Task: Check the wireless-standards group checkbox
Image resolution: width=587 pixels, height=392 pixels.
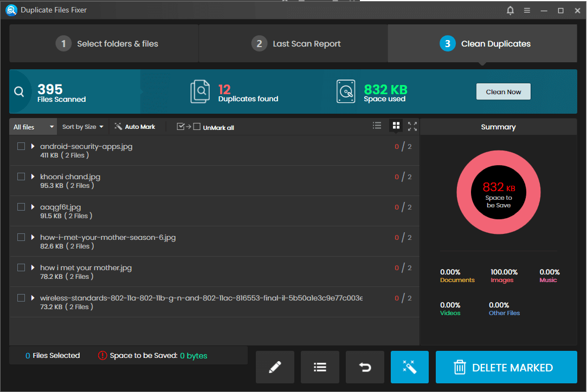Action: (21, 298)
